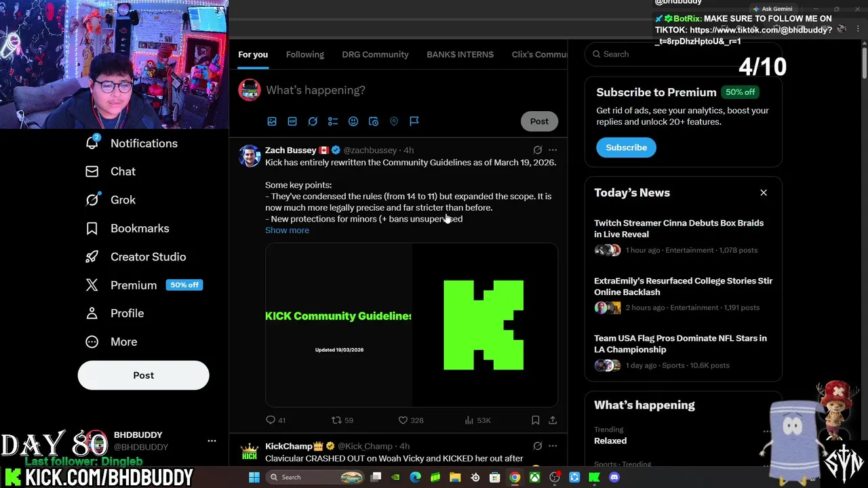Open Google Chrome from the taskbar
This screenshot has width=868, height=488.
tap(515, 477)
